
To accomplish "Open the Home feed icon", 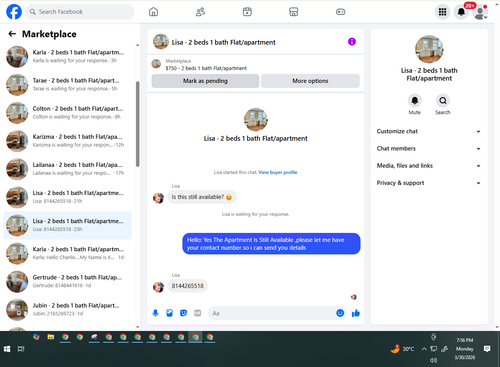I will point(153,12).
